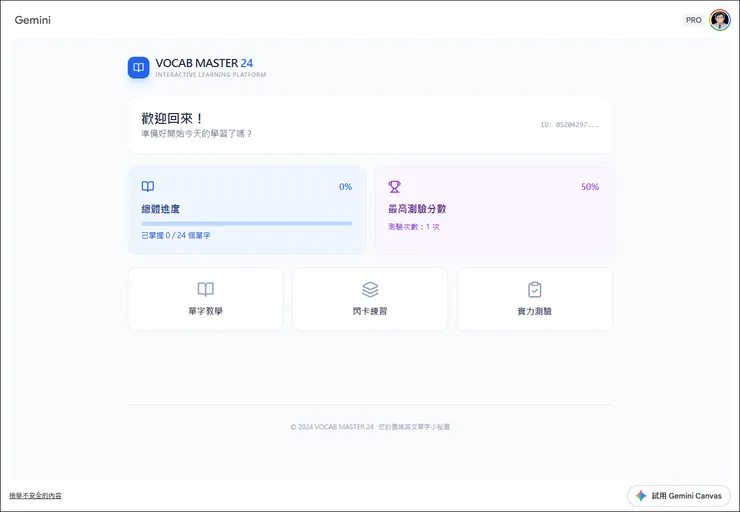Click the ID: 05204297... text
The width and height of the screenshot is (740, 512).
pos(569,125)
